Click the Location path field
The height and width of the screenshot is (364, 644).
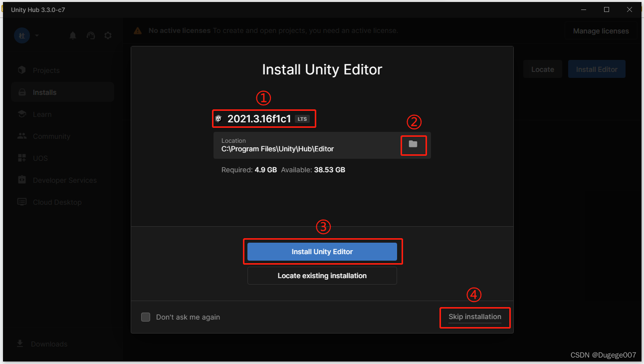322,145
